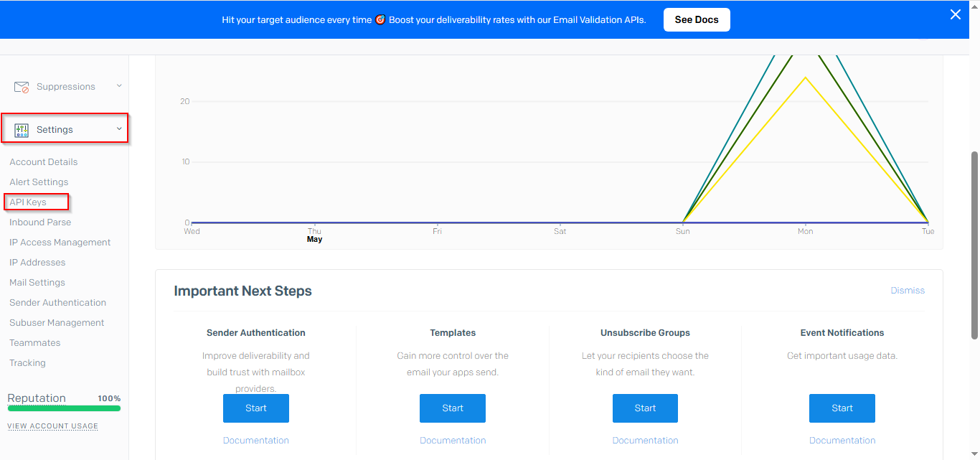This screenshot has width=980, height=460.
Task: Start Sender Authentication setup
Action: point(256,408)
